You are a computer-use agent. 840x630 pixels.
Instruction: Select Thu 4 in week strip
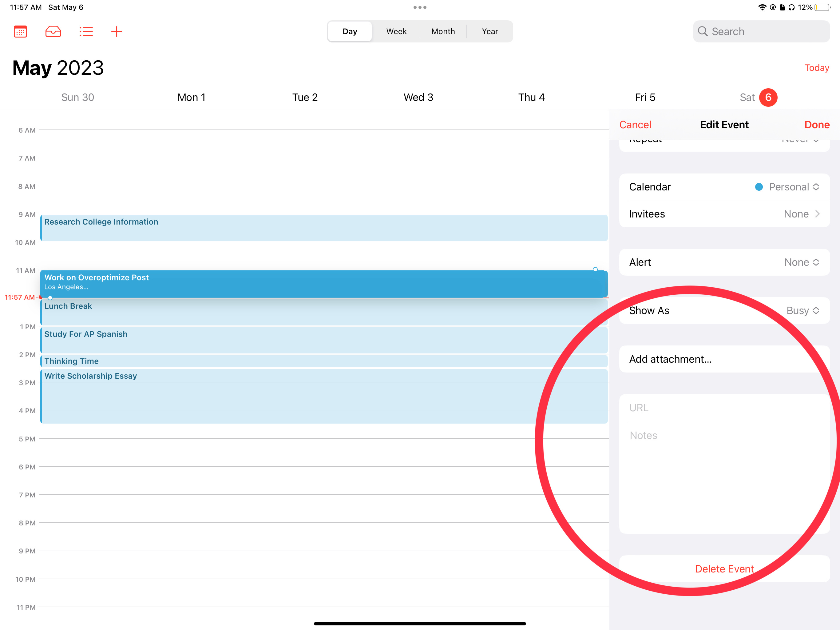point(532,97)
